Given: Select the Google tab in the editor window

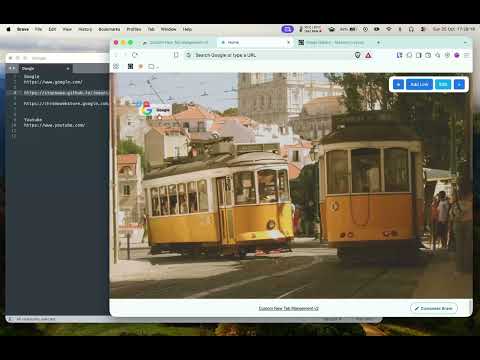Looking at the screenshot, I should point(46,68).
